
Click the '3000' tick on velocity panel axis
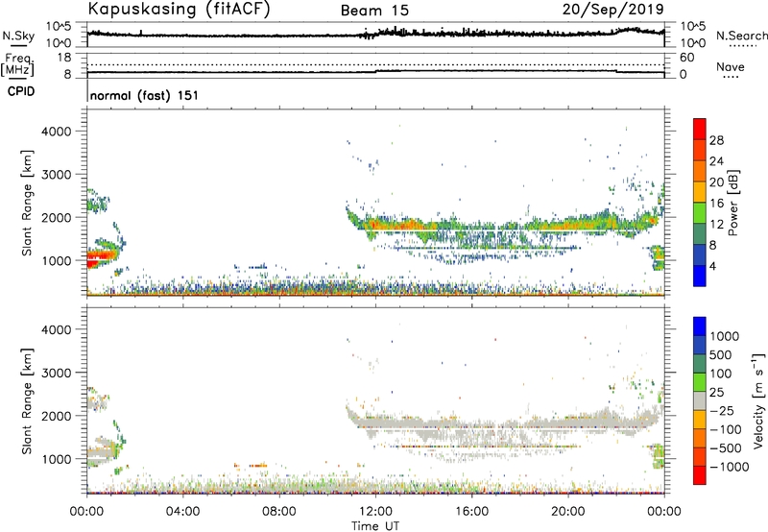(56, 373)
